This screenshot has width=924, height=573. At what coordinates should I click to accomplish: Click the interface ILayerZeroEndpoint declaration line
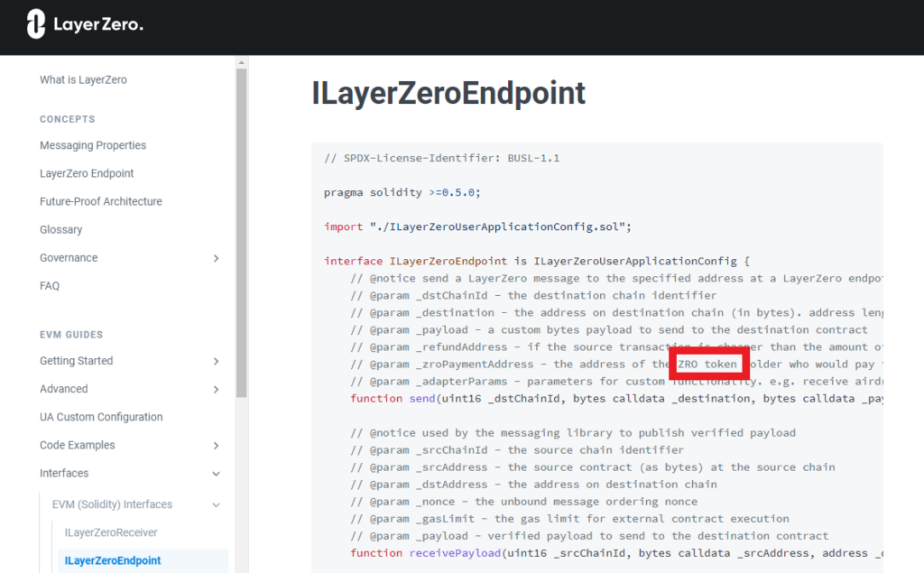(537, 261)
